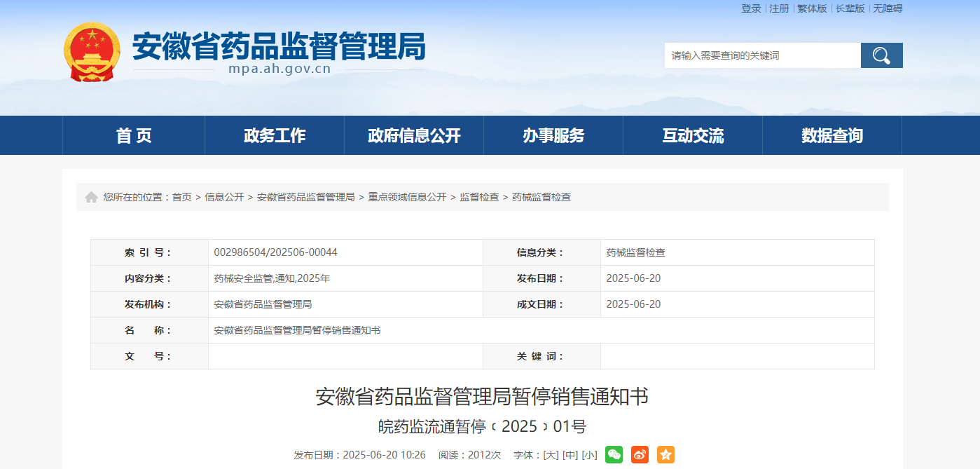Switch to 长辈版 version
The image size is (980, 469).
click(x=850, y=8)
